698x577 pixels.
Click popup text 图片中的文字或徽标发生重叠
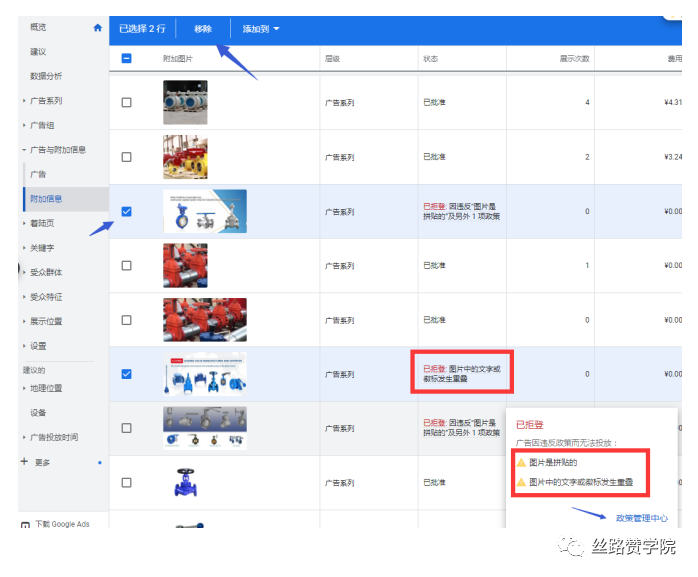click(581, 482)
